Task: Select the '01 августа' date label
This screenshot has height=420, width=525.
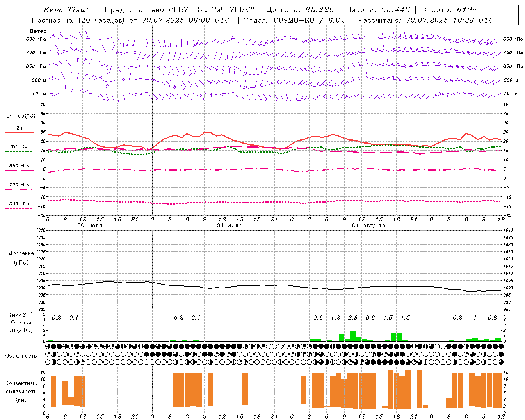Action: (369, 226)
